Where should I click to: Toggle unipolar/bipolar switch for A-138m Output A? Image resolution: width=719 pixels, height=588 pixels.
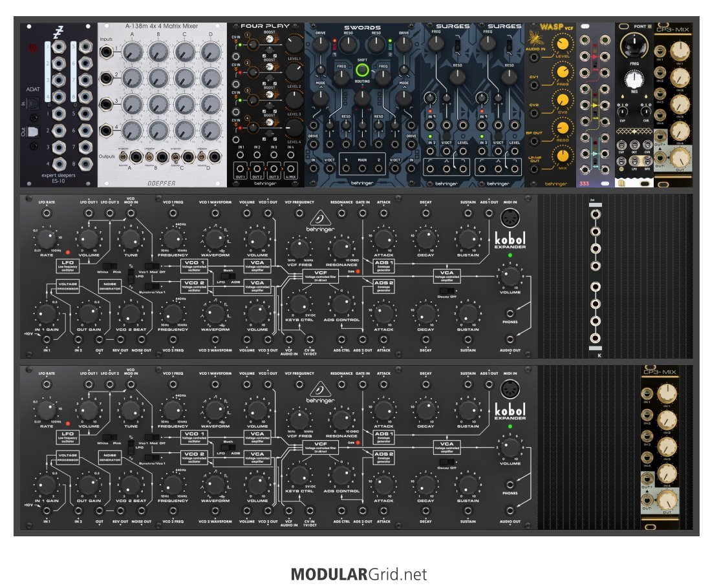(123, 157)
